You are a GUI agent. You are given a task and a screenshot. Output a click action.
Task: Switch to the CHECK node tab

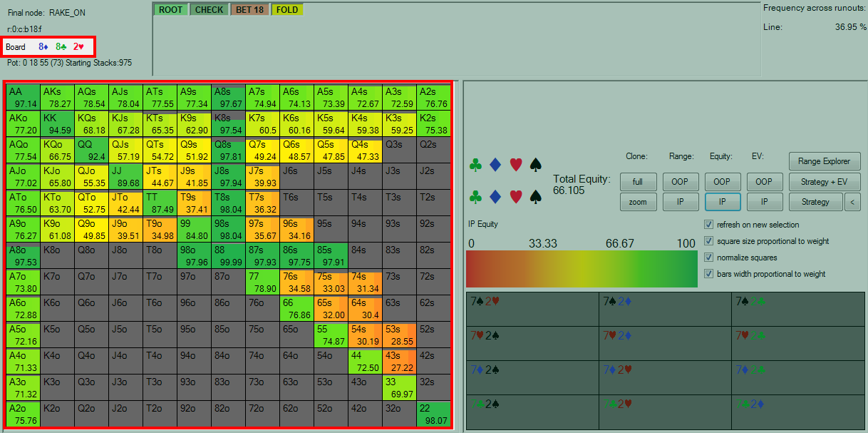click(x=209, y=10)
